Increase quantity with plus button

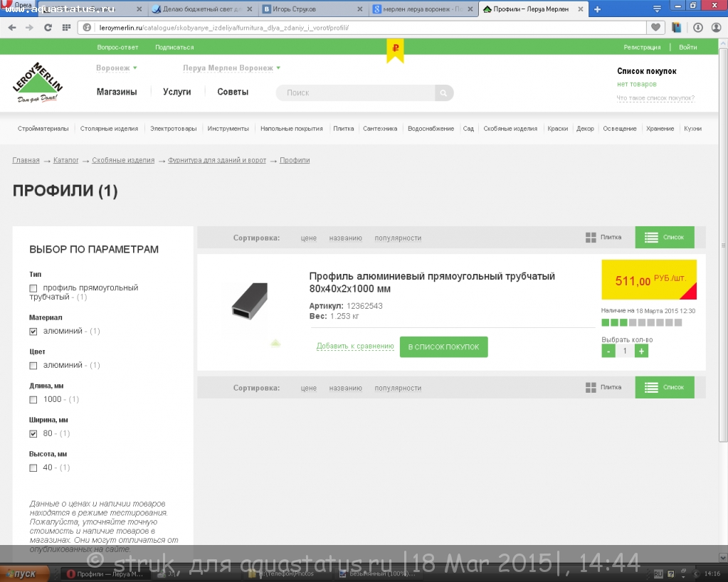pos(641,351)
